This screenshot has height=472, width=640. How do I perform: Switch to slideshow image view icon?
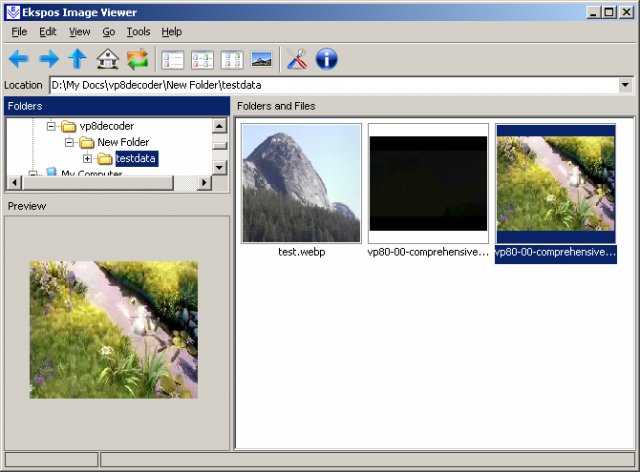tap(262, 59)
